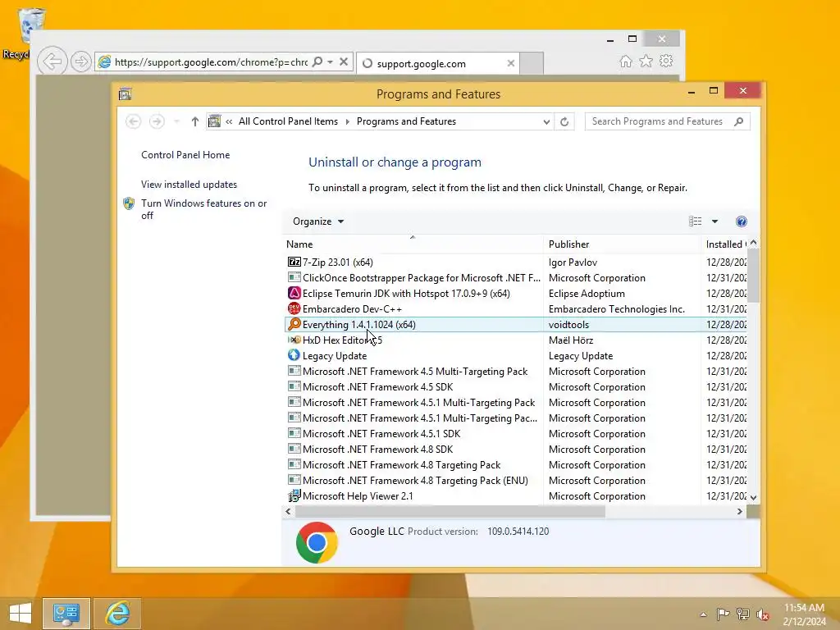Expand the breadcrumb chevron before All Control Panel Items
Screen dimensions: 840x630
pos(229,121)
